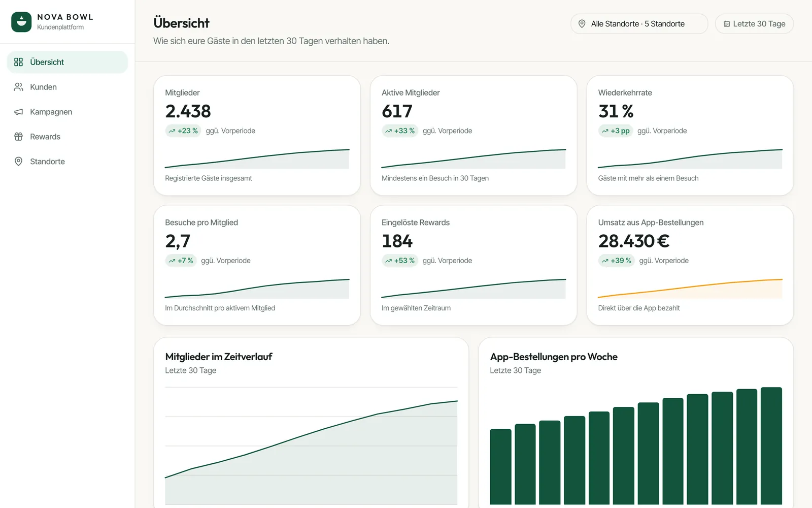Navigate to Standorte in the sidebar
The height and width of the screenshot is (508, 812).
(67, 162)
